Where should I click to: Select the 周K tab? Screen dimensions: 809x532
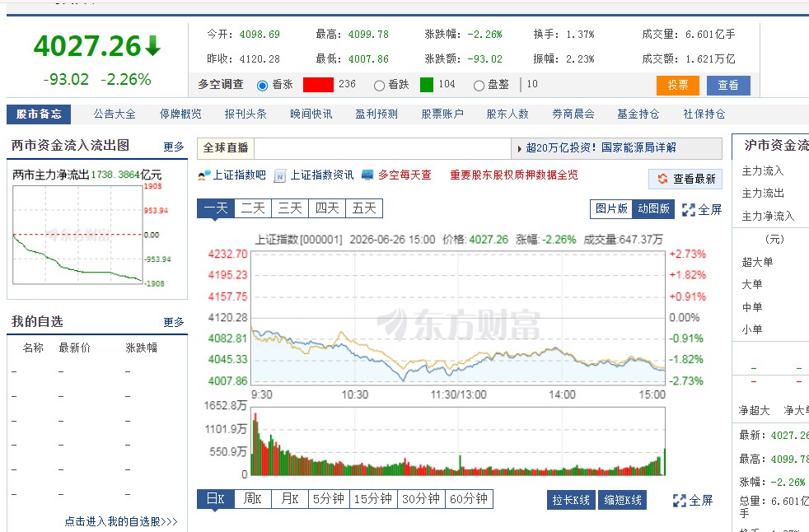253,499
